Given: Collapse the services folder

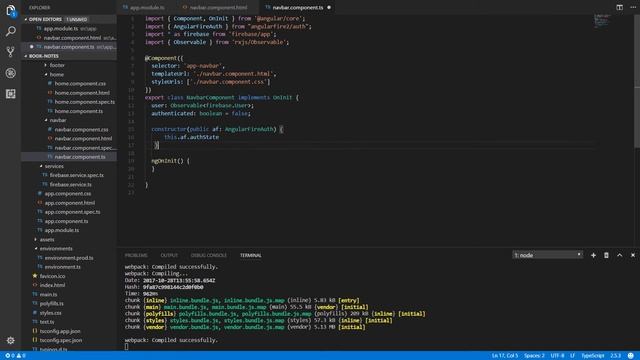Looking at the screenshot, I should point(54,166).
